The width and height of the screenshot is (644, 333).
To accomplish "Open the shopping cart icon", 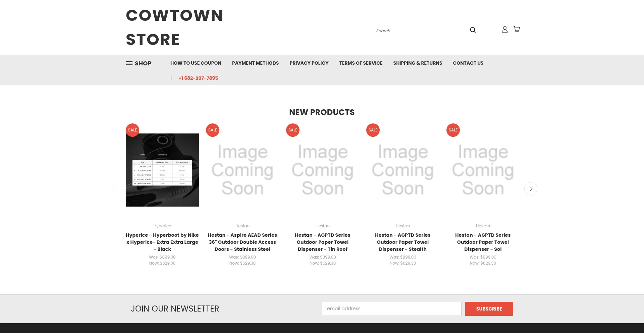I will [517, 29].
